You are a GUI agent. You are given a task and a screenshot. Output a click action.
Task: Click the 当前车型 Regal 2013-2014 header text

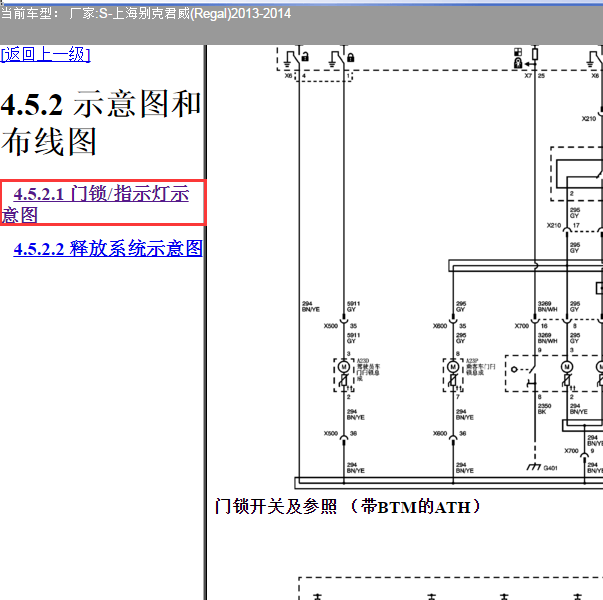[146, 14]
